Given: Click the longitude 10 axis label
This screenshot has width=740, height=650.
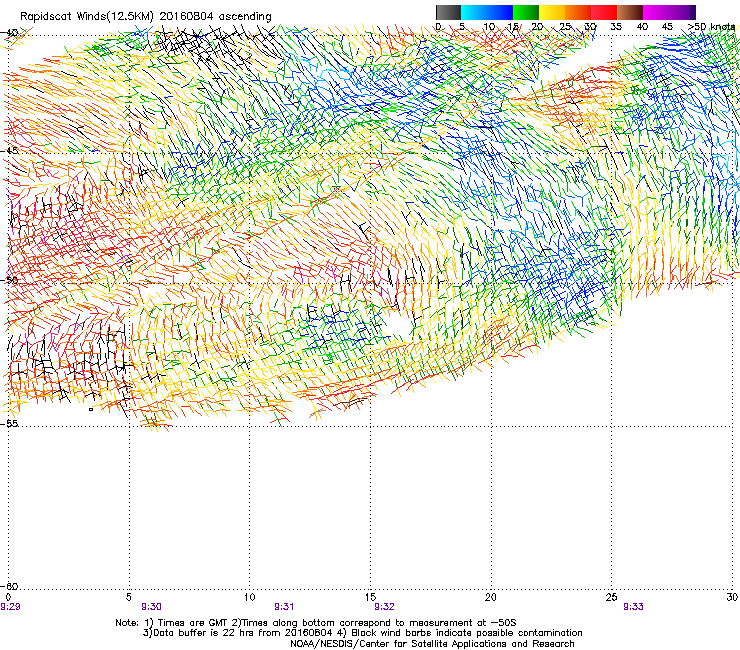Looking at the screenshot, I should point(249,597).
